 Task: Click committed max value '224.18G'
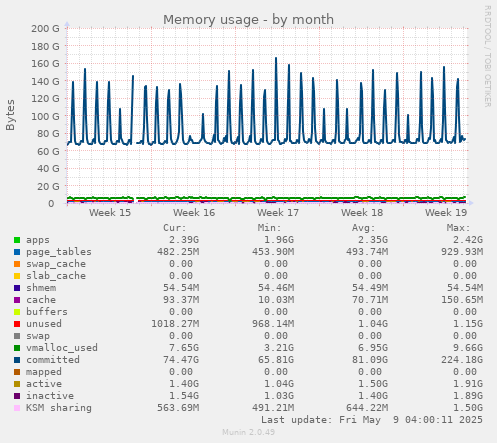[462, 360]
